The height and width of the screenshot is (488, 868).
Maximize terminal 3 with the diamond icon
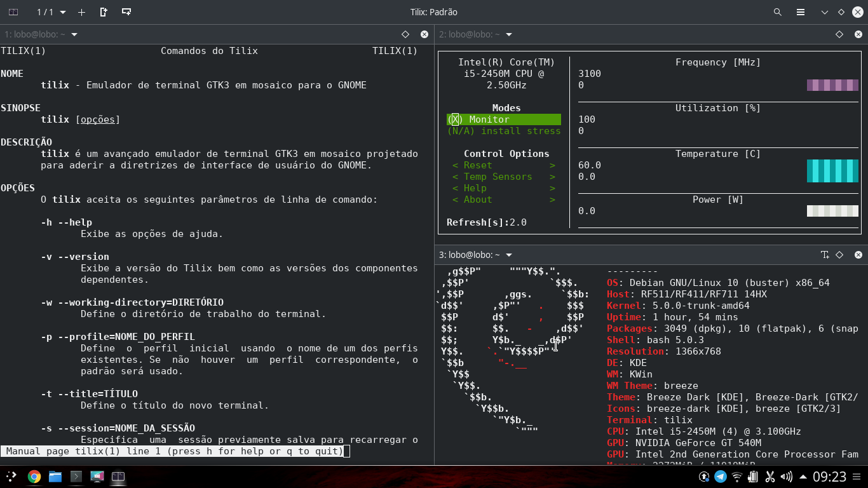click(839, 254)
